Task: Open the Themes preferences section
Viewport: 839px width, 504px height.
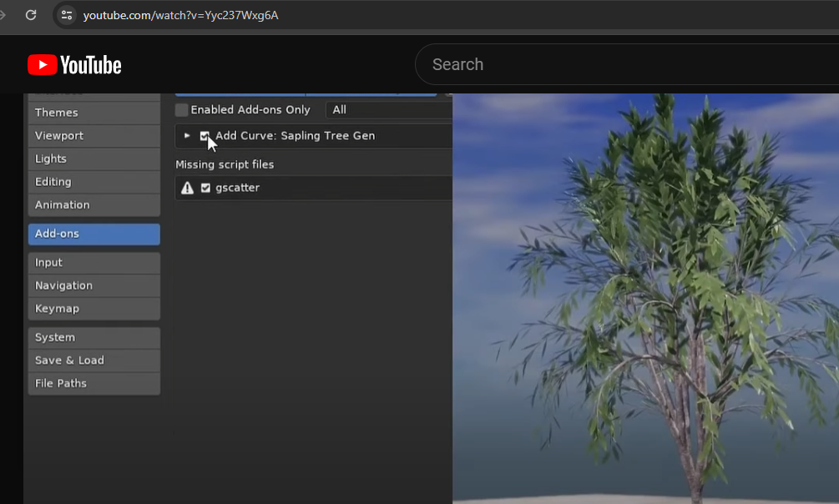Action: coord(94,113)
